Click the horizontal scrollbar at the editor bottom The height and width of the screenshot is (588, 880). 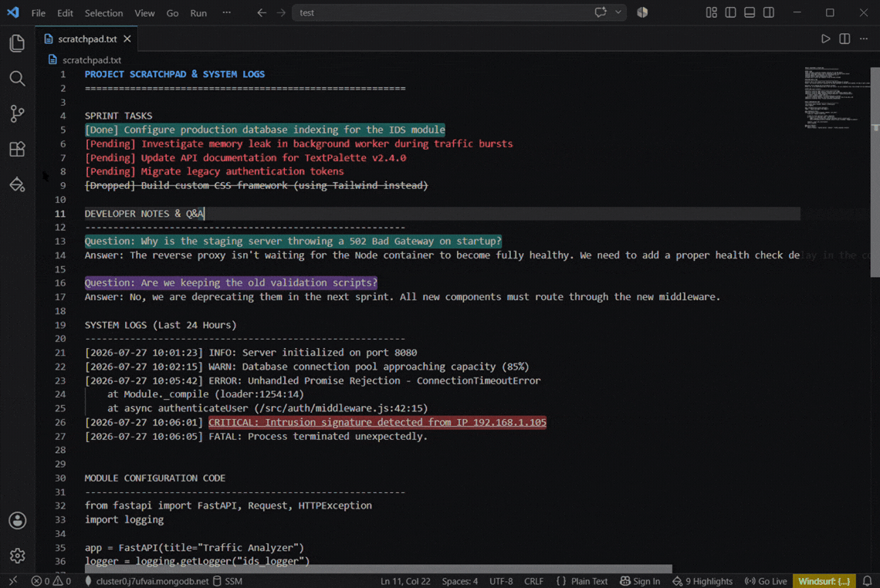click(x=378, y=569)
